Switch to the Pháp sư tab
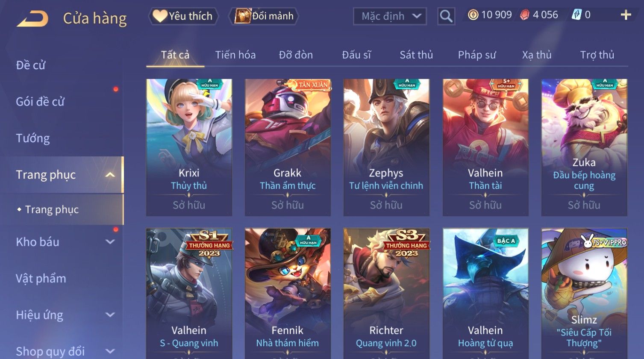644x359 pixels. 477,55
